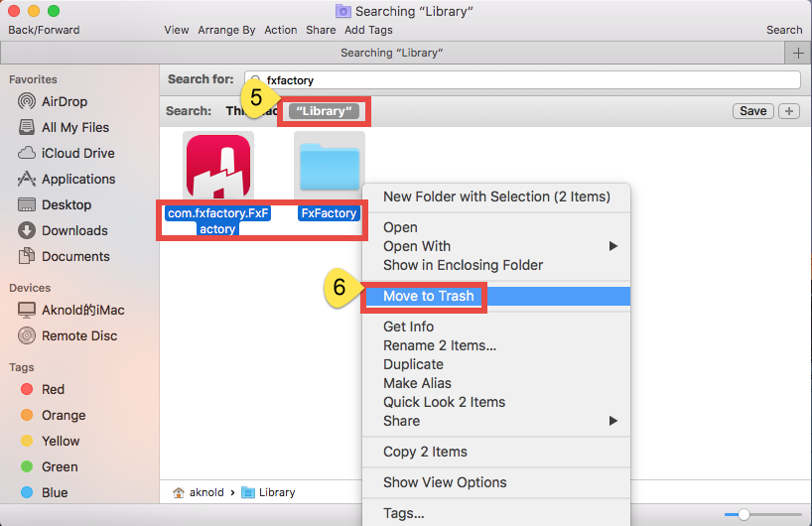The image size is (812, 526).
Task: Select Show in Enclosing Folder
Action: 496,265
